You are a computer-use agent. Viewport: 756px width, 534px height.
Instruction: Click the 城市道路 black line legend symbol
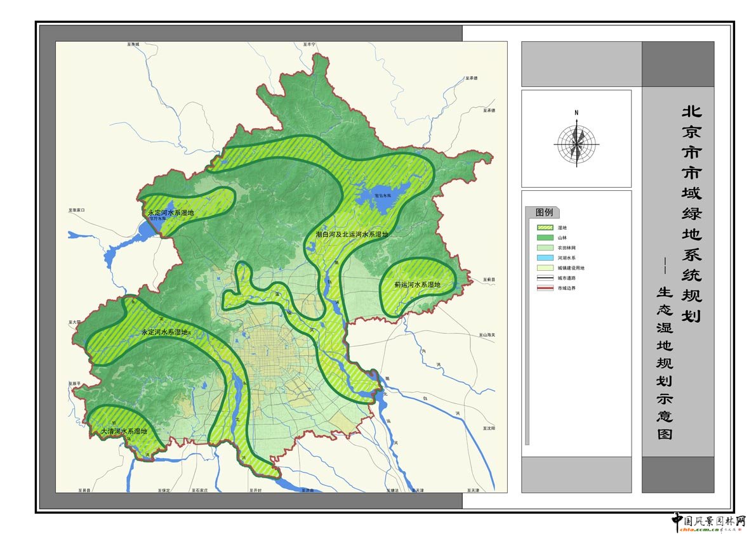tap(545, 278)
